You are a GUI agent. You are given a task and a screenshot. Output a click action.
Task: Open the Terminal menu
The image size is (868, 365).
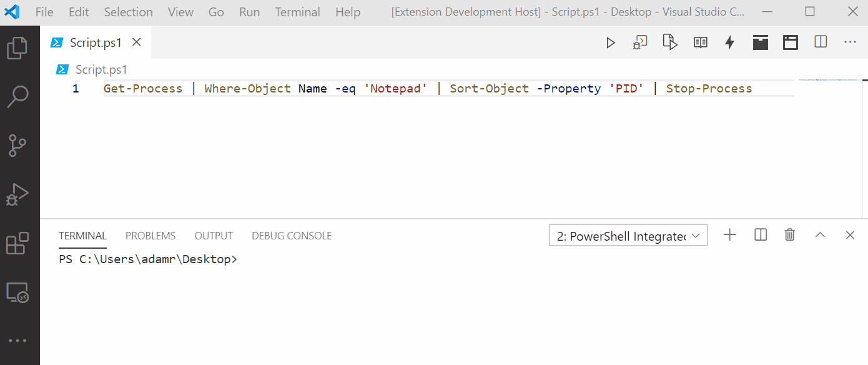pyautogui.click(x=297, y=12)
